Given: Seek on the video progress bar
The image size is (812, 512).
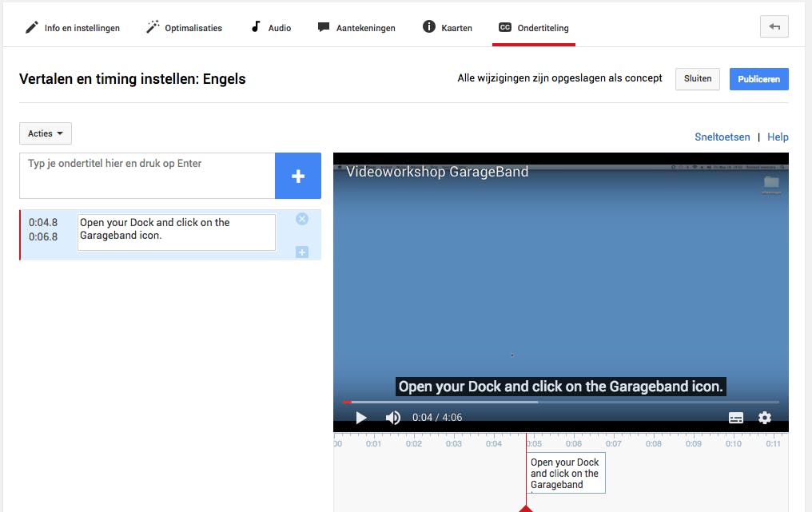Looking at the screenshot, I should pyautogui.click(x=561, y=402).
